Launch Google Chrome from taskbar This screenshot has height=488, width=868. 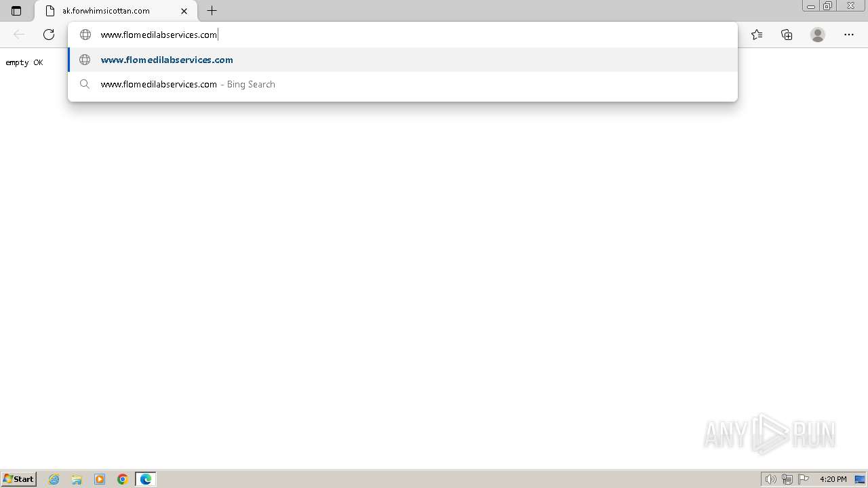(123, 479)
